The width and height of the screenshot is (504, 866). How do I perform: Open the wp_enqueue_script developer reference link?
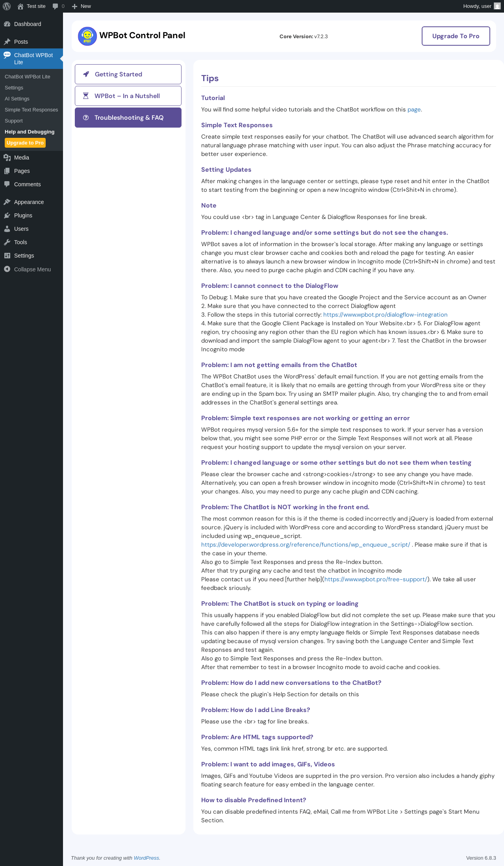click(x=306, y=545)
